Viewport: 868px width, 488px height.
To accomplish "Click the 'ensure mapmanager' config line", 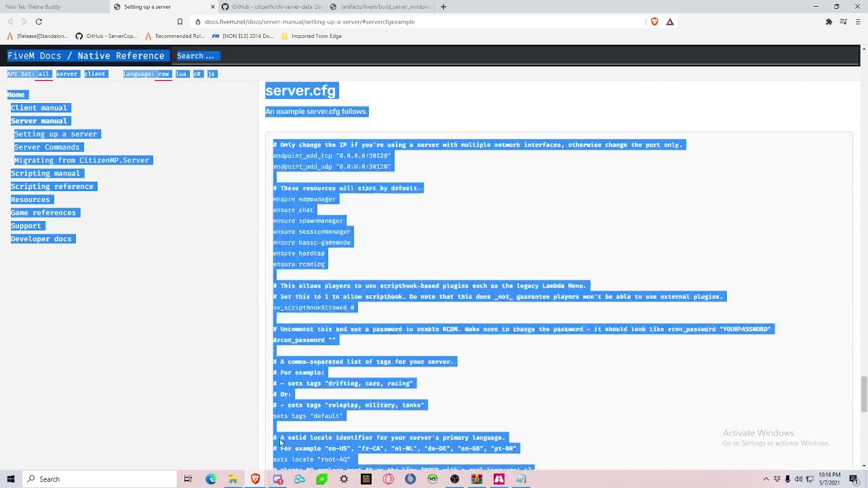I will point(304,199).
